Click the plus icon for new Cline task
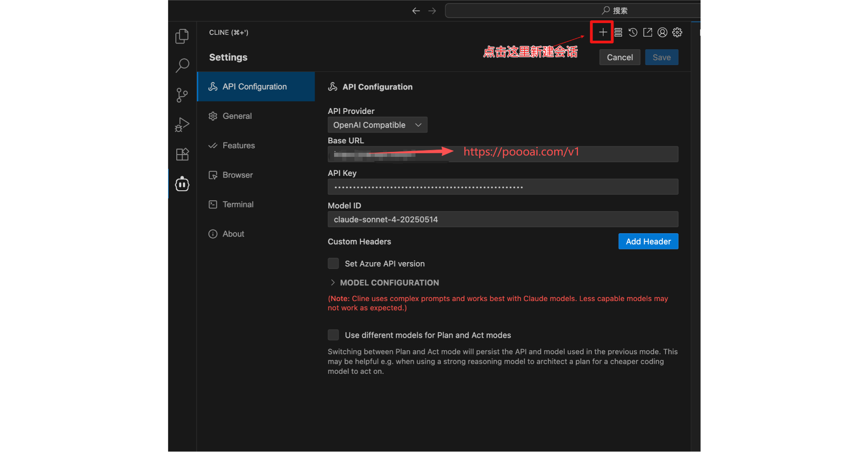Image resolution: width=868 pixels, height=452 pixels. (602, 32)
